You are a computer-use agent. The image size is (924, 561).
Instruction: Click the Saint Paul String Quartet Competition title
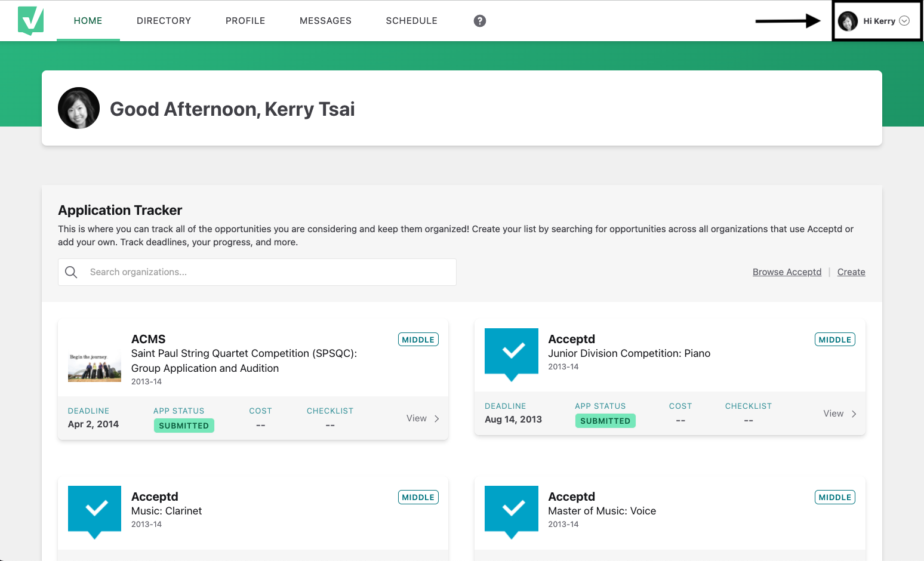[x=244, y=360]
